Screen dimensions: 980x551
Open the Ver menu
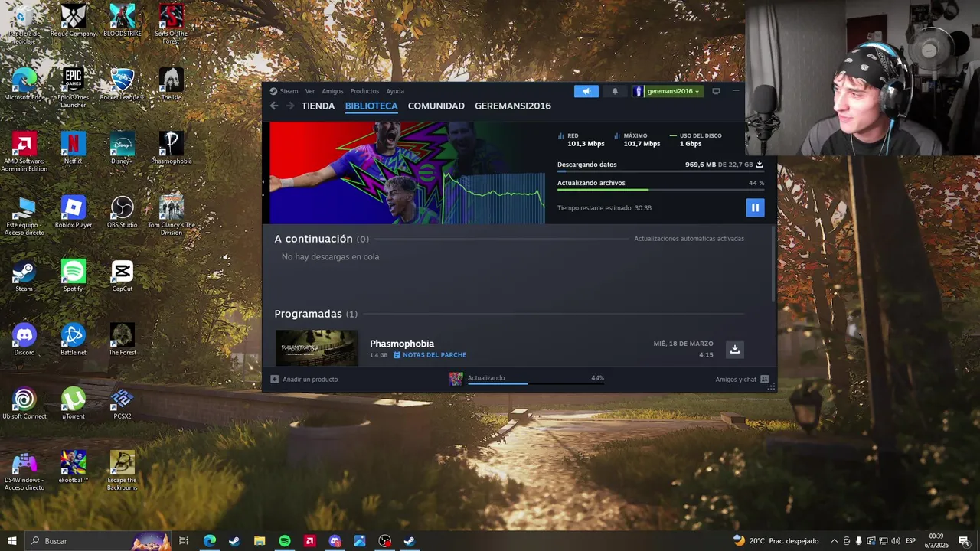310,91
